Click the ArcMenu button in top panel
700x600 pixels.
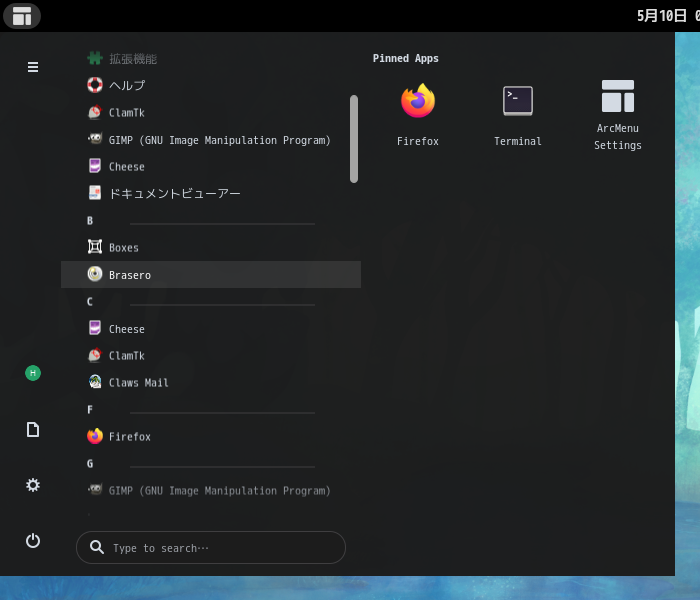pyautogui.click(x=21, y=16)
